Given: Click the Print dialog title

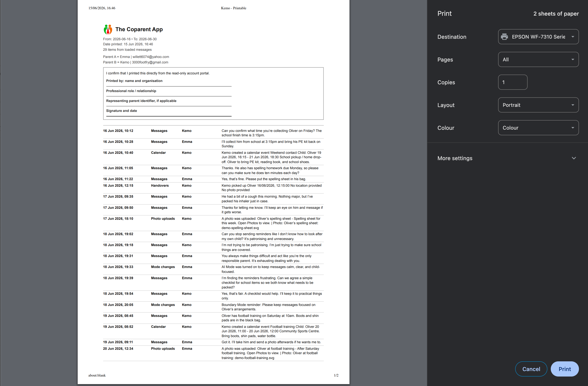Looking at the screenshot, I should tap(444, 14).
